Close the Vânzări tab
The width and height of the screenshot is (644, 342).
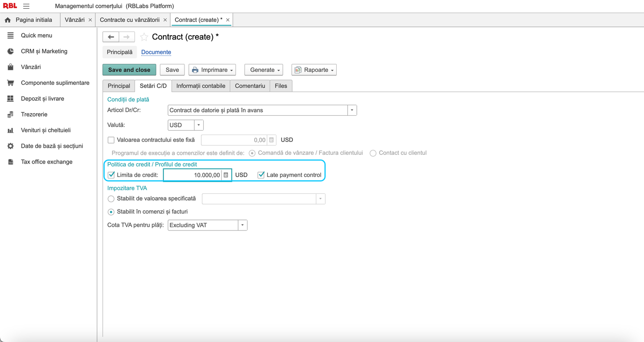pyautogui.click(x=90, y=20)
